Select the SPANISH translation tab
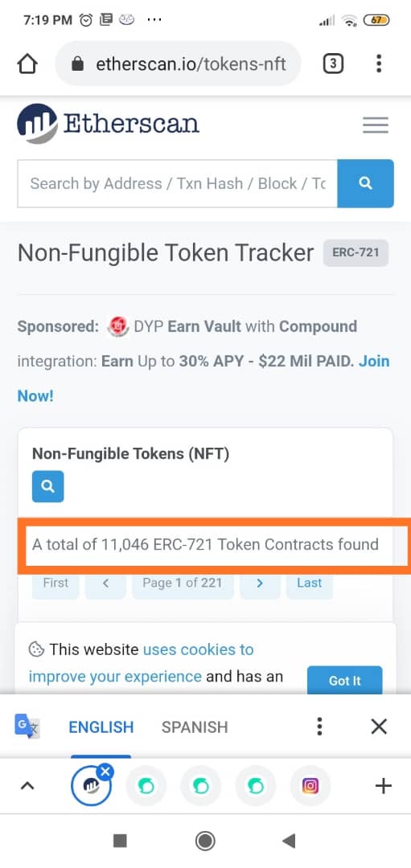This screenshot has width=411, height=868. click(x=195, y=727)
